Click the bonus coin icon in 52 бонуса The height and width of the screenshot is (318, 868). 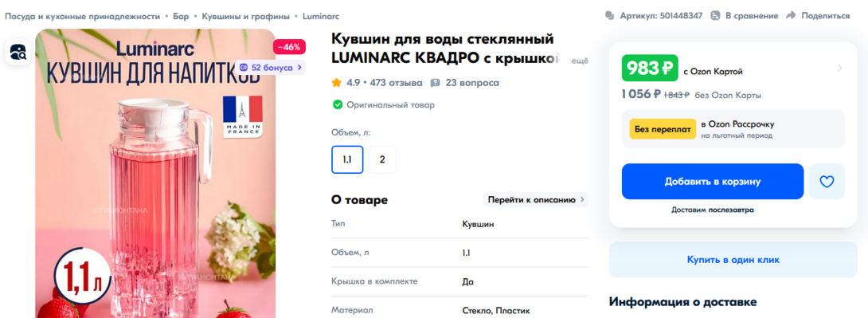point(244,67)
